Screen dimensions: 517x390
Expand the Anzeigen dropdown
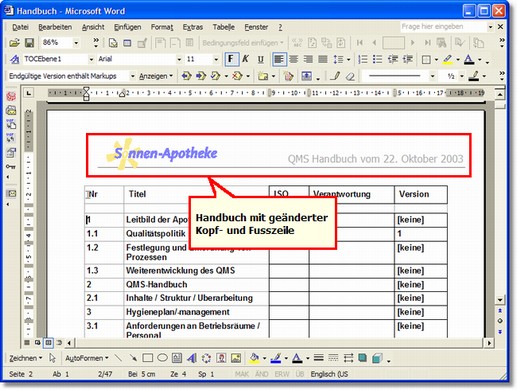tap(156, 76)
